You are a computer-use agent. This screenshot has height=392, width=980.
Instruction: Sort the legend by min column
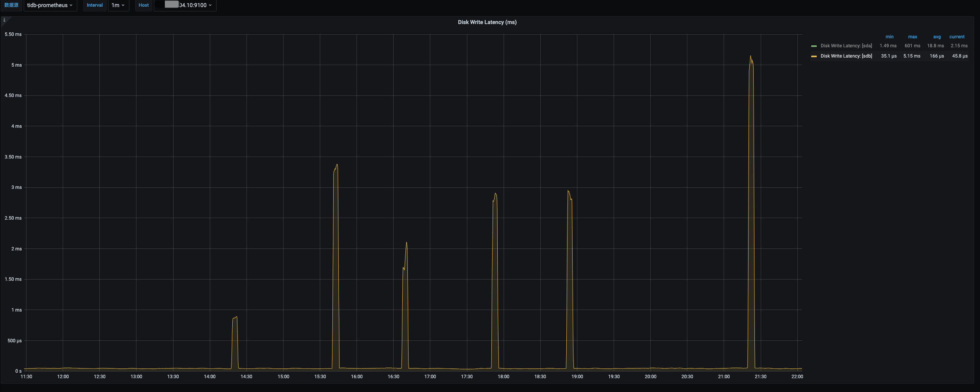889,37
